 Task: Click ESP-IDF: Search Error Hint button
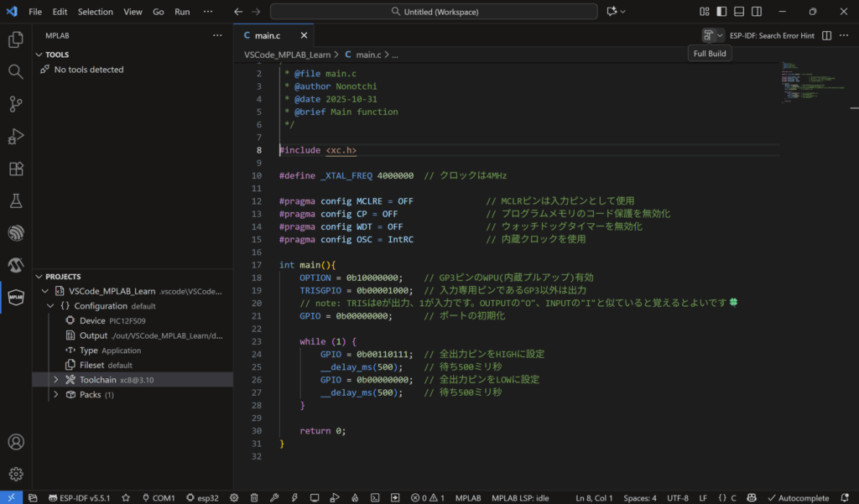[x=772, y=35]
